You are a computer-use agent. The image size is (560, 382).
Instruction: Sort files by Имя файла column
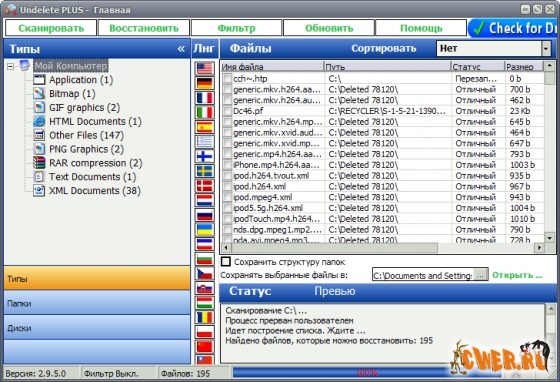coord(272,67)
